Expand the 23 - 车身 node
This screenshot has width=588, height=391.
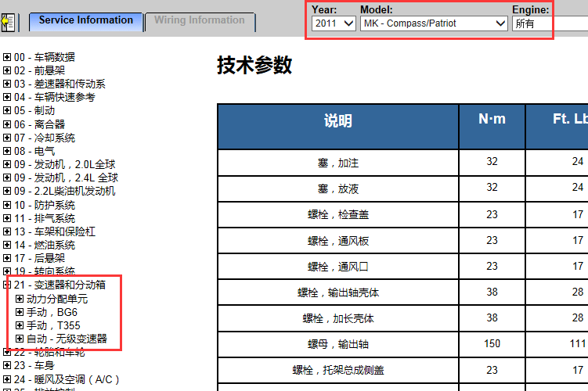point(7,365)
